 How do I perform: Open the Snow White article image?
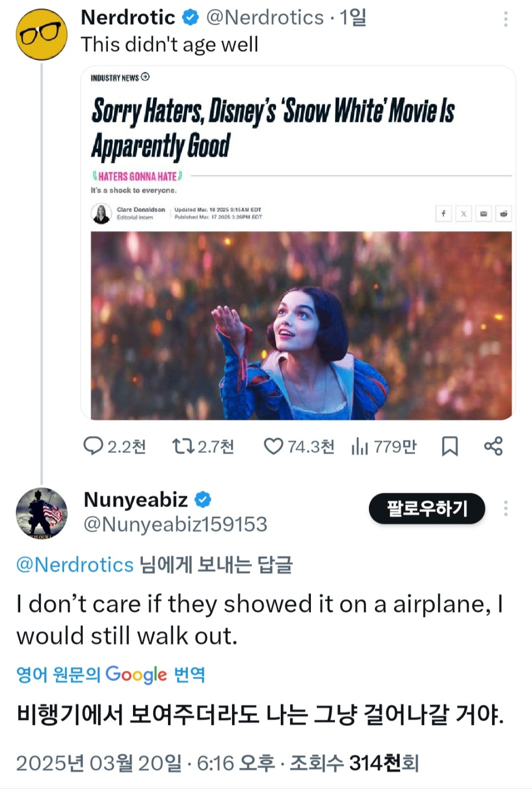click(x=301, y=325)
